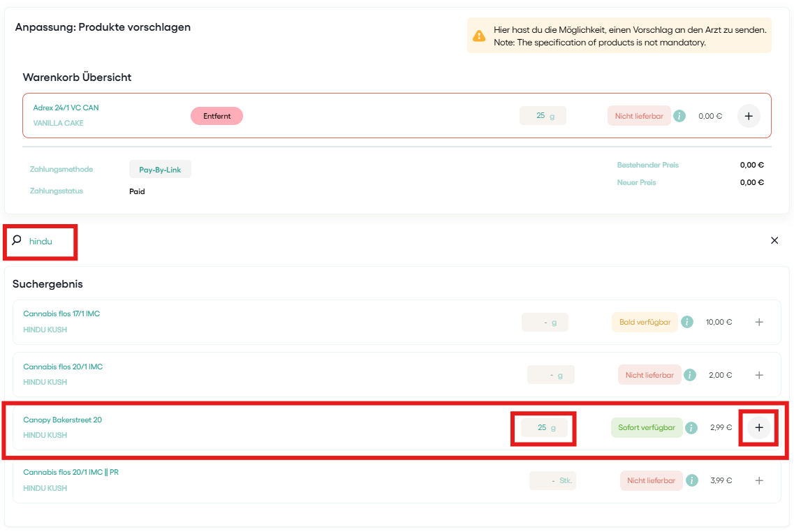Add Cannabis flos 20/1 IMC || PR product
The height and width of the screenshot is (532, 794).
[759, 480]
